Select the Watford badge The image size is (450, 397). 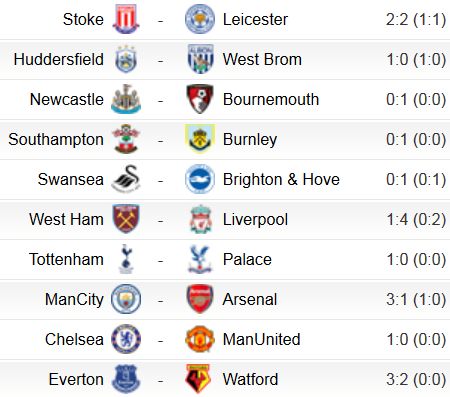[x=200, y=379]
